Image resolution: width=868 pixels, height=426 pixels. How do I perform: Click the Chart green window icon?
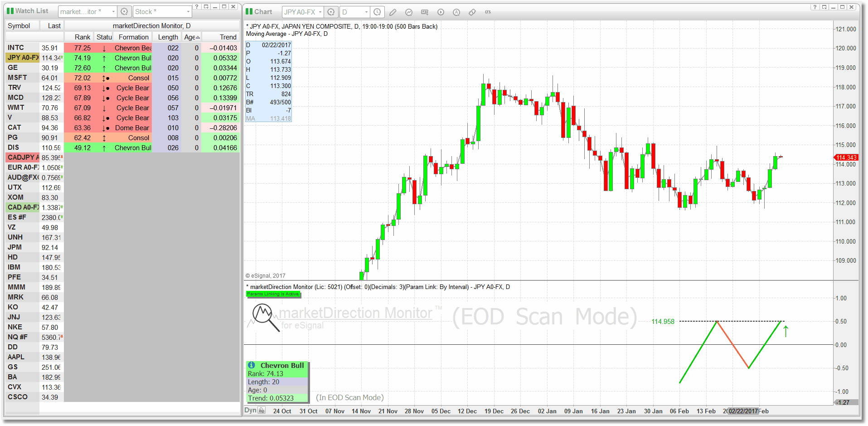click(x=249, y=11)
